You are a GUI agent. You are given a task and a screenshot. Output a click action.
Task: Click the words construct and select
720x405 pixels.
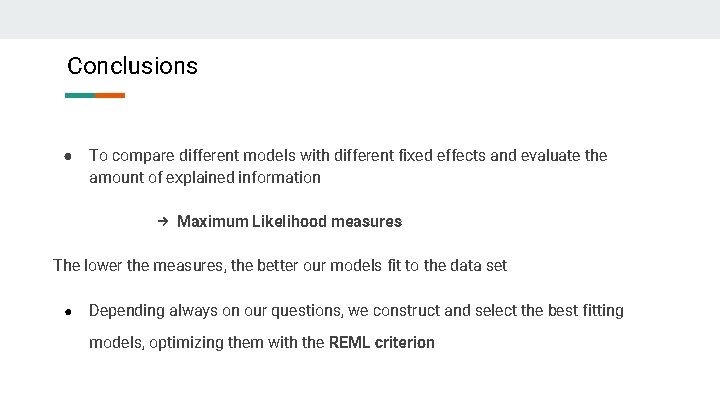click(444, 310)
